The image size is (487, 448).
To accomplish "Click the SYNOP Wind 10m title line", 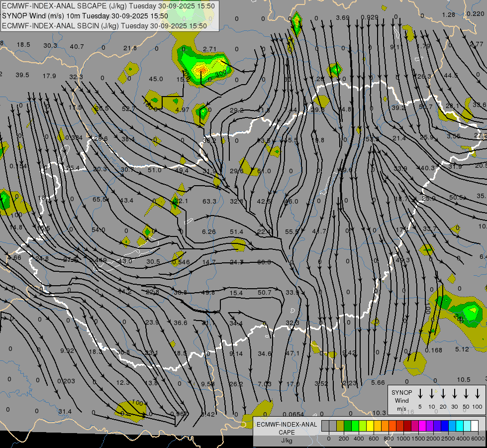I will click(85, 16).
